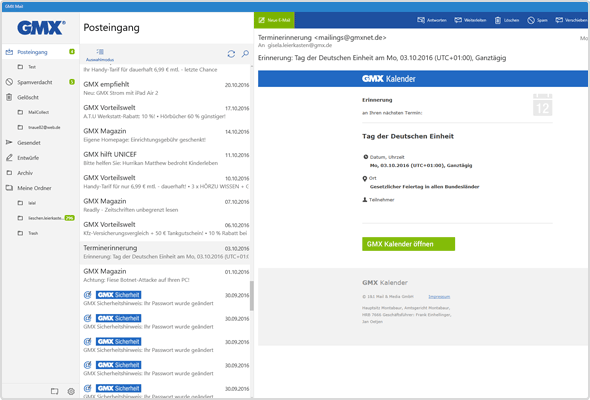Click the Gesendet paper plane icon
The height and width of the screenshot is (400, 590).
tap(9, 142)
